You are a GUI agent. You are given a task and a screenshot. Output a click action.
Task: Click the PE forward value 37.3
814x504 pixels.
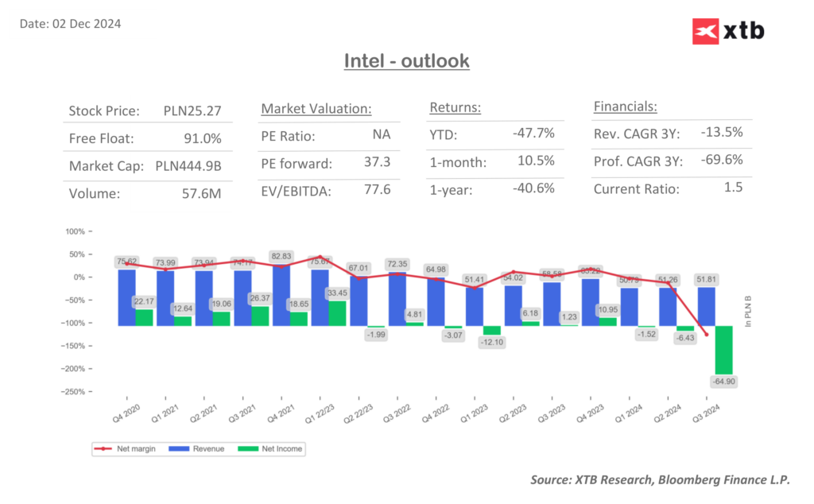coord(377,162)
